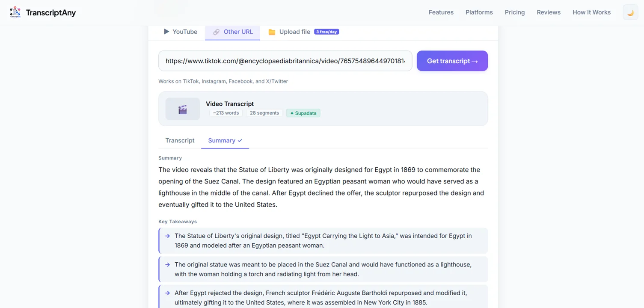The image size is (644, 308).
Task: Click the ~213 words badge
Action: pos(226,113)
